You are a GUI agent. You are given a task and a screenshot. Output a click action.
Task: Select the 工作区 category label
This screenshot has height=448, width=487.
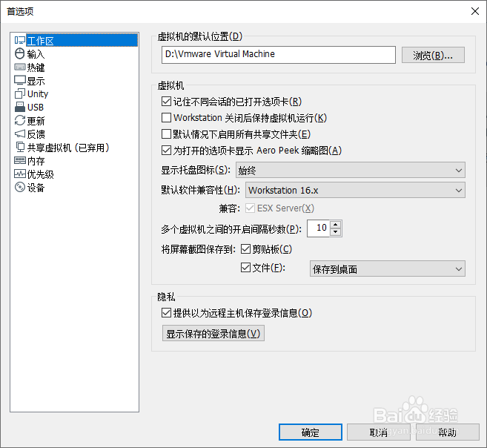point(40,41)
